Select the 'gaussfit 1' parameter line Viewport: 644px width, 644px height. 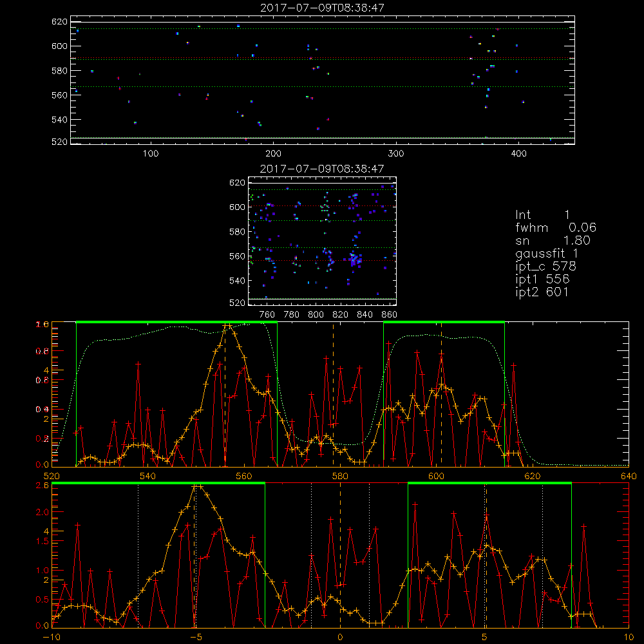[547, 253]
